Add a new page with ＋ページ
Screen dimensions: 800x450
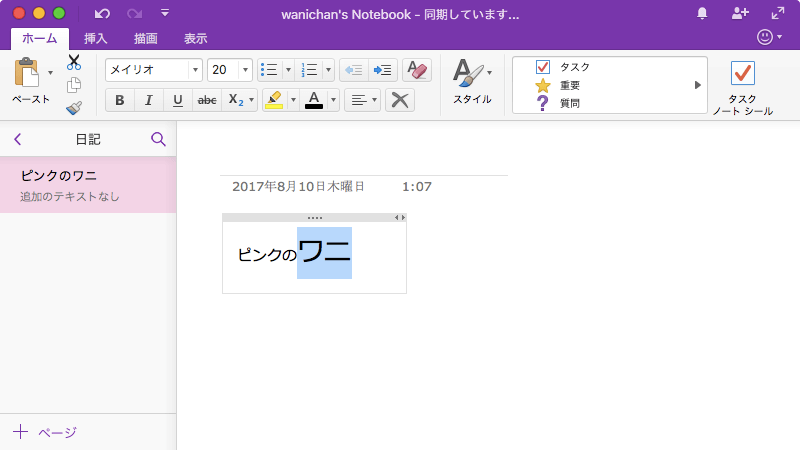45,432
